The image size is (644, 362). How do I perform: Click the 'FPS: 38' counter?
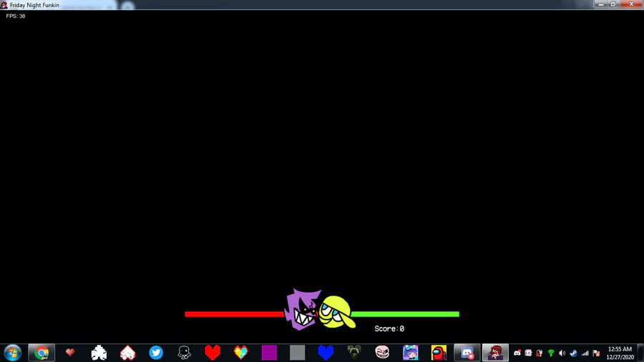[x=16, y=16]
